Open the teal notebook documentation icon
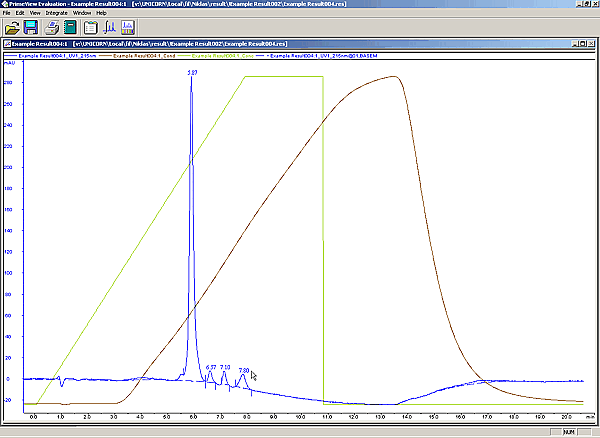 point(70,28)
